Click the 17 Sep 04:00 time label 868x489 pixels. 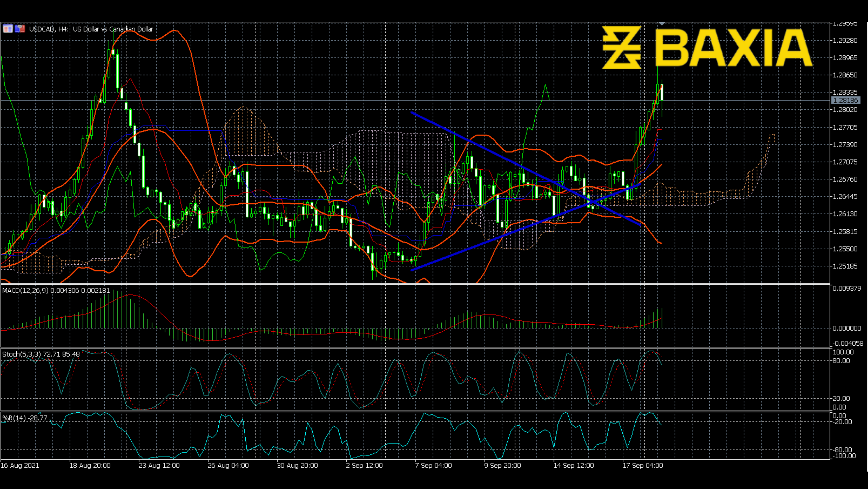pos(643,465)
